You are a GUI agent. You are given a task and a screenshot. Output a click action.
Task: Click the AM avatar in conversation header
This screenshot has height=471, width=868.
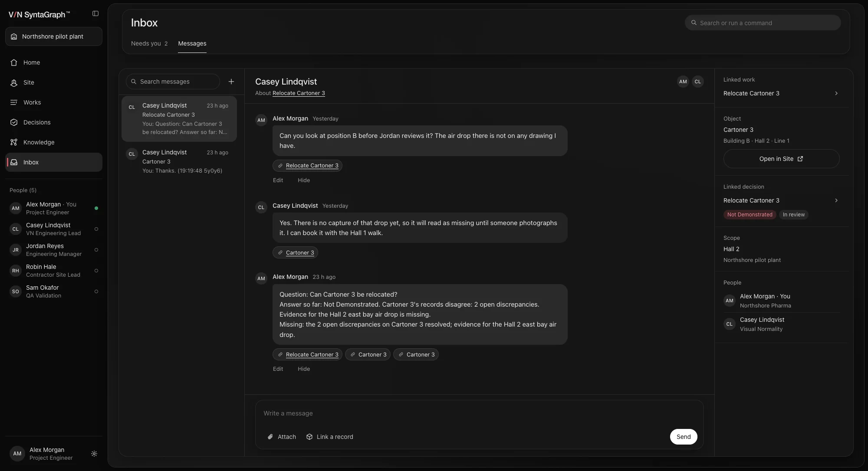tap(683, 82)
